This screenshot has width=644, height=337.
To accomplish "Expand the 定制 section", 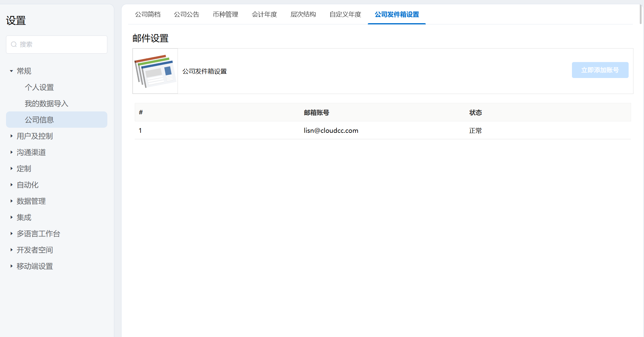I will point(24,169).
